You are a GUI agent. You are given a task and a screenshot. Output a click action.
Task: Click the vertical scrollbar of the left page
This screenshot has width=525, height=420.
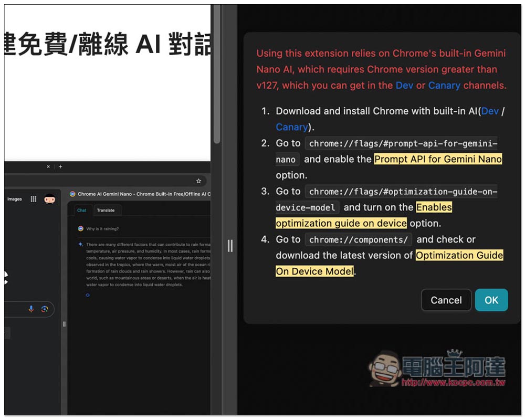pyautogui.click(x=217, y=75)
